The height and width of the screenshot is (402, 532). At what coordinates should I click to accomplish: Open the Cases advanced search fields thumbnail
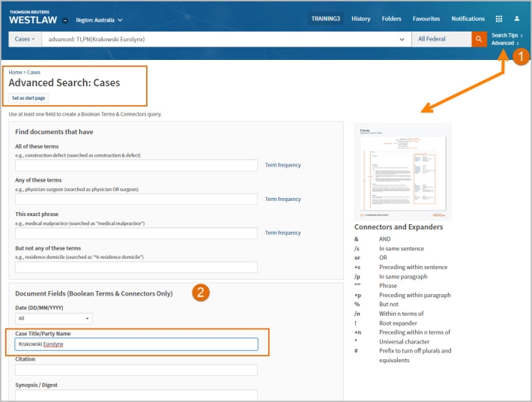coord(402,172)
